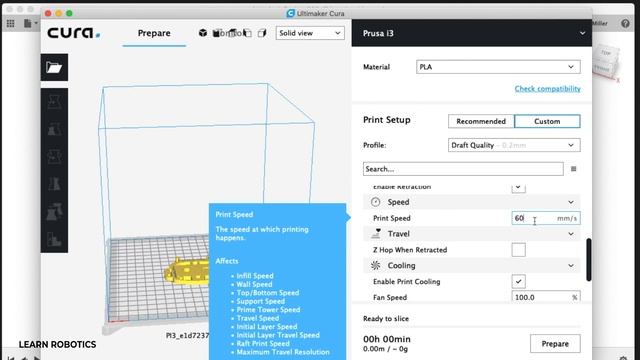Click the apps grid icon in background window
This screenshot has height=360, width=640.
tap(11, 24)
